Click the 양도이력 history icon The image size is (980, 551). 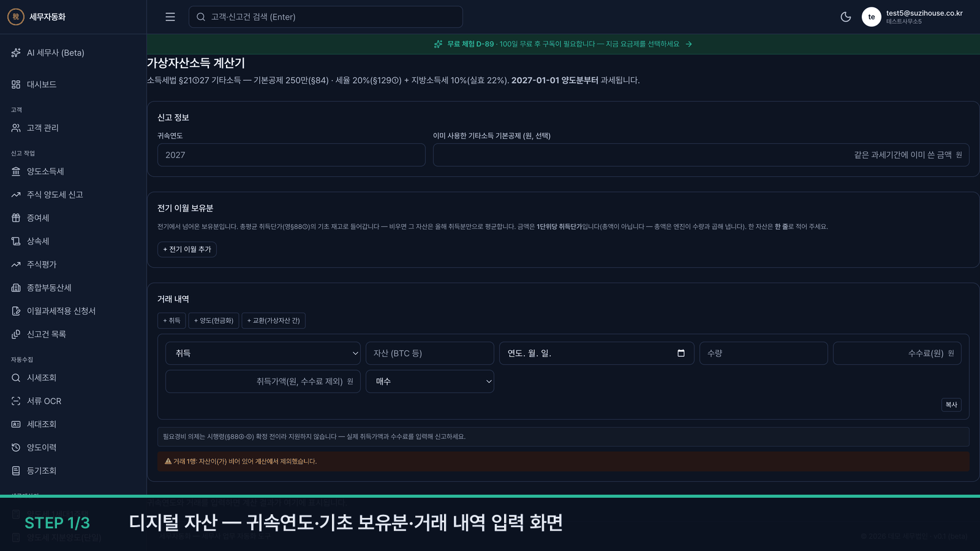(x=16, y=448)
